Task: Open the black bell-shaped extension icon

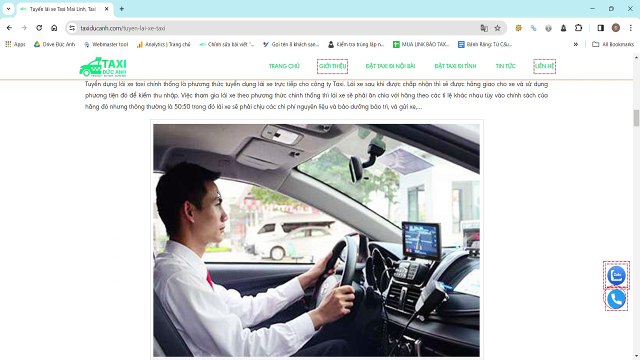Action: click(x=563, y=28)
